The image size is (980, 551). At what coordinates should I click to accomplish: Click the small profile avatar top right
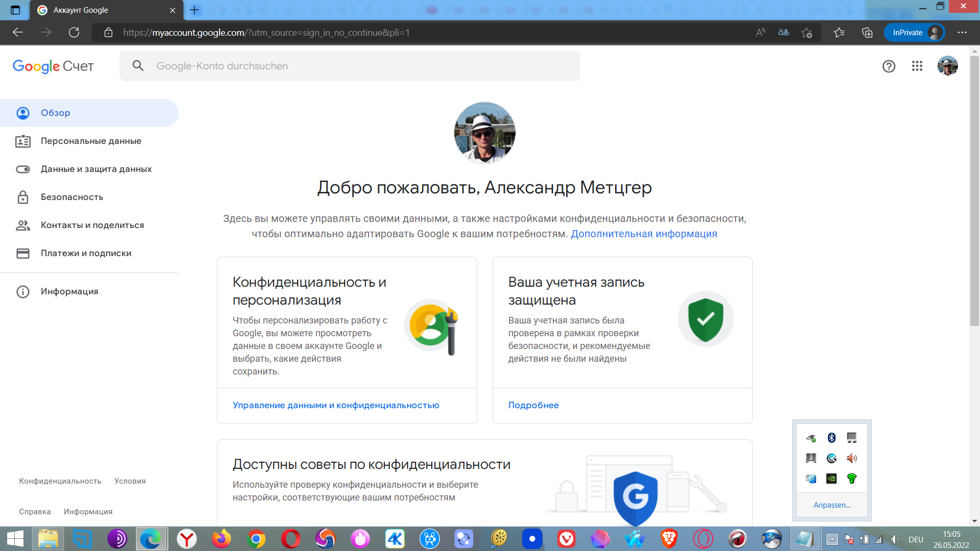(x=947, y=66)
